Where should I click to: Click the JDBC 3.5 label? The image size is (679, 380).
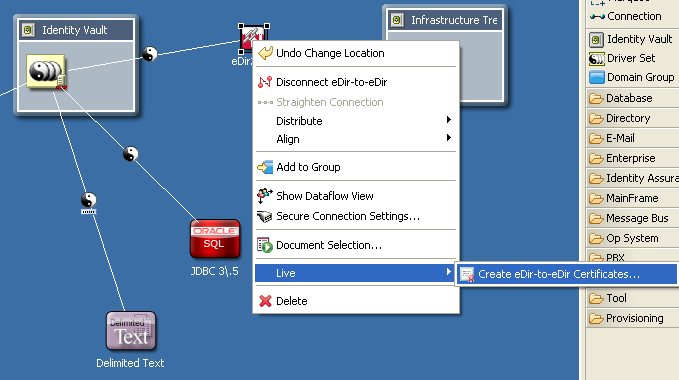(x=215, y=271)
